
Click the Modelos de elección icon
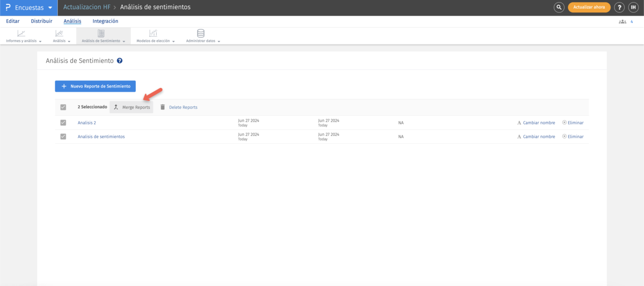pyautogui.click(x=153, y=34)
